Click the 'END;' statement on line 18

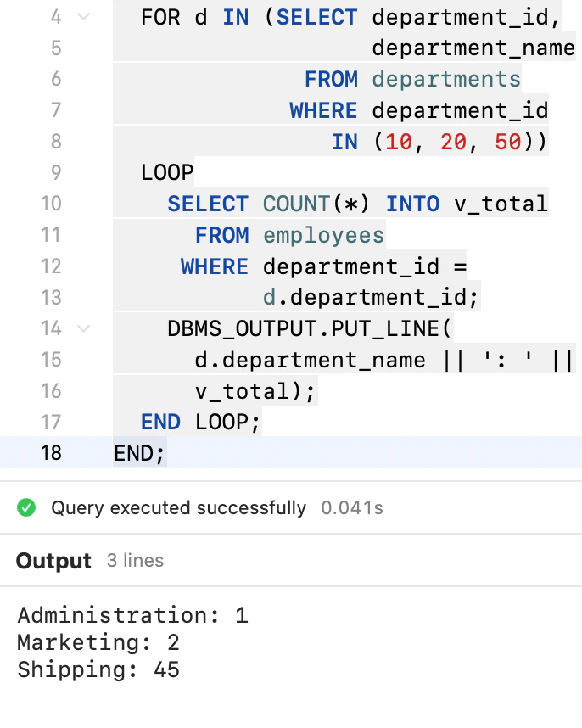(x=139, y=453)
